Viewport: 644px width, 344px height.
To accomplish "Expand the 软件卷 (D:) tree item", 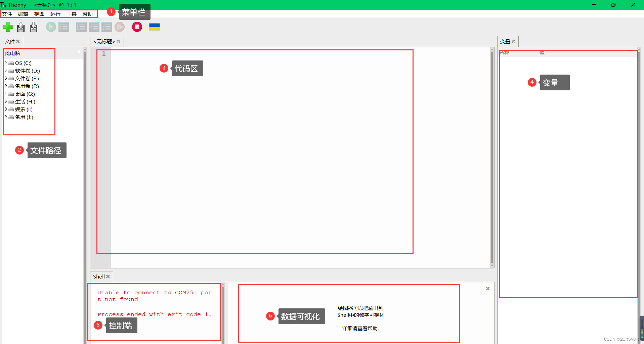I will (5, 71).
